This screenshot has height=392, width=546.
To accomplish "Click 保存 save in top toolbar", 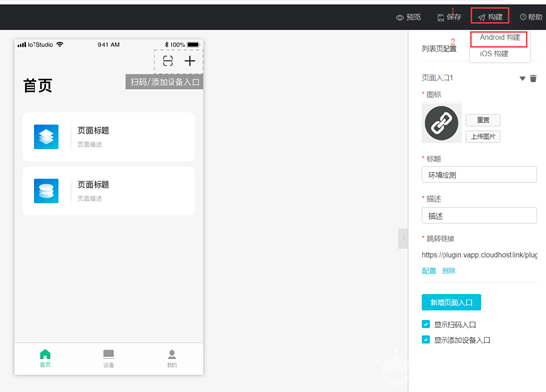I will (x=449, y=17).
